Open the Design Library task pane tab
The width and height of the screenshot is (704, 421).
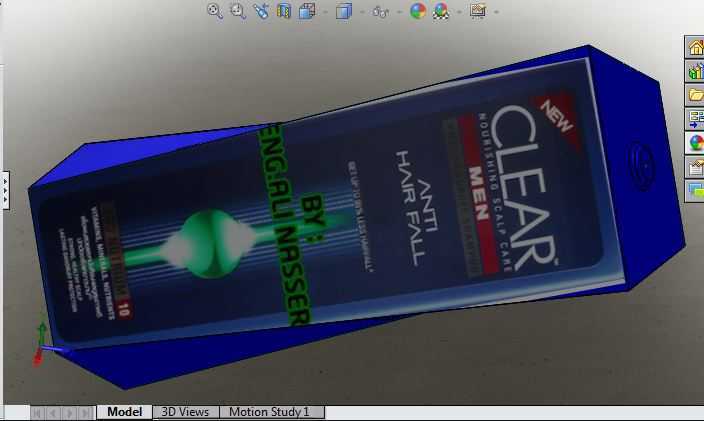tap(695, 71)
